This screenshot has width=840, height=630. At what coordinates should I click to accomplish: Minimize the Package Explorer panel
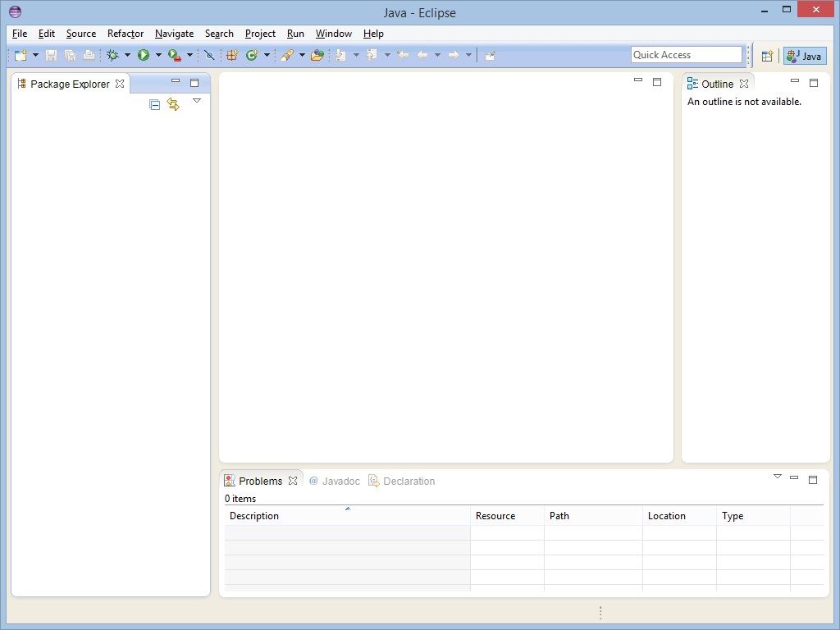coord(176,81)
